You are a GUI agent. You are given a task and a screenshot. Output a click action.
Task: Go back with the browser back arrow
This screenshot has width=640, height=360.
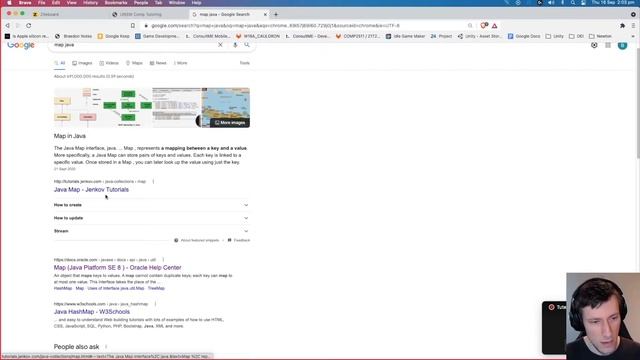7,26
